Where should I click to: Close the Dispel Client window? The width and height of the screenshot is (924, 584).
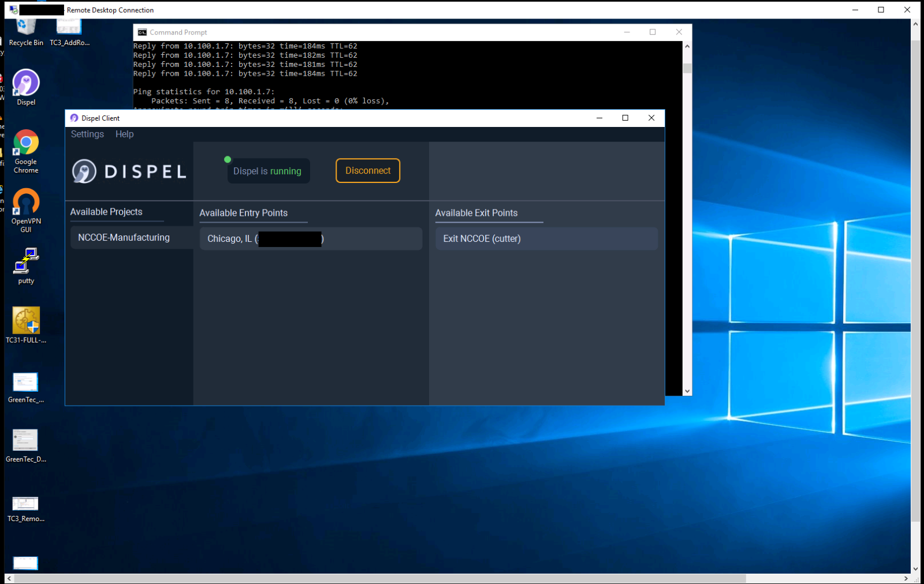tap(651, 118)
